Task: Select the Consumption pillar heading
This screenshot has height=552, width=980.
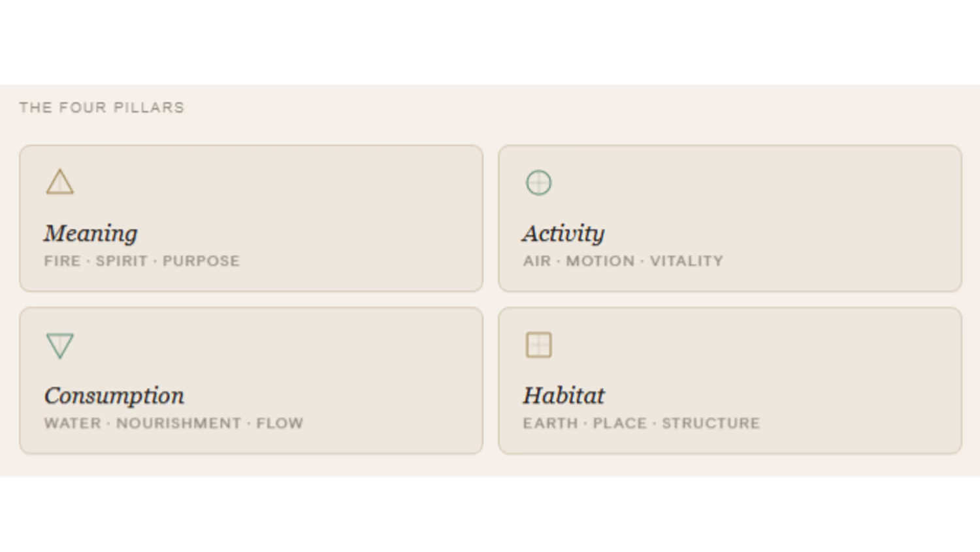Action: pos(114,395)
